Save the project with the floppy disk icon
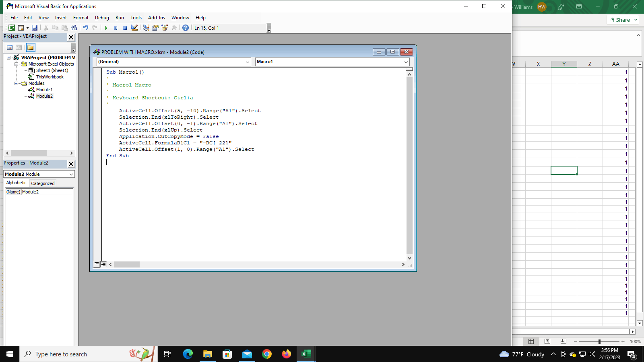 click(35, 28)
